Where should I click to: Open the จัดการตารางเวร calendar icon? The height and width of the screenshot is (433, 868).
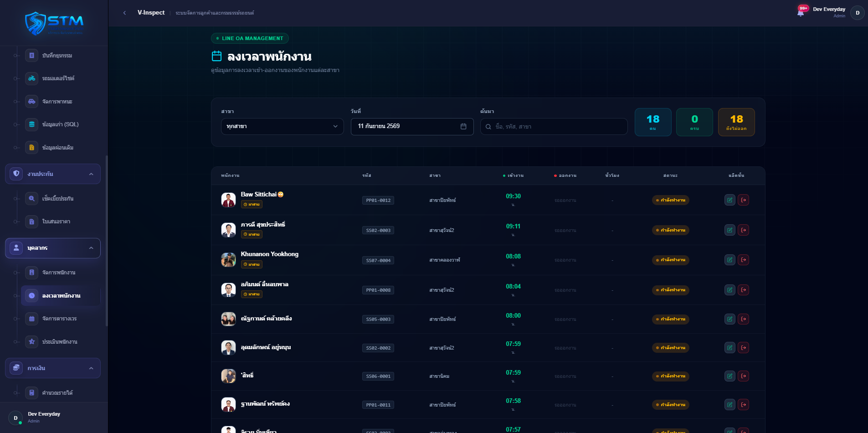pos(32,319)
